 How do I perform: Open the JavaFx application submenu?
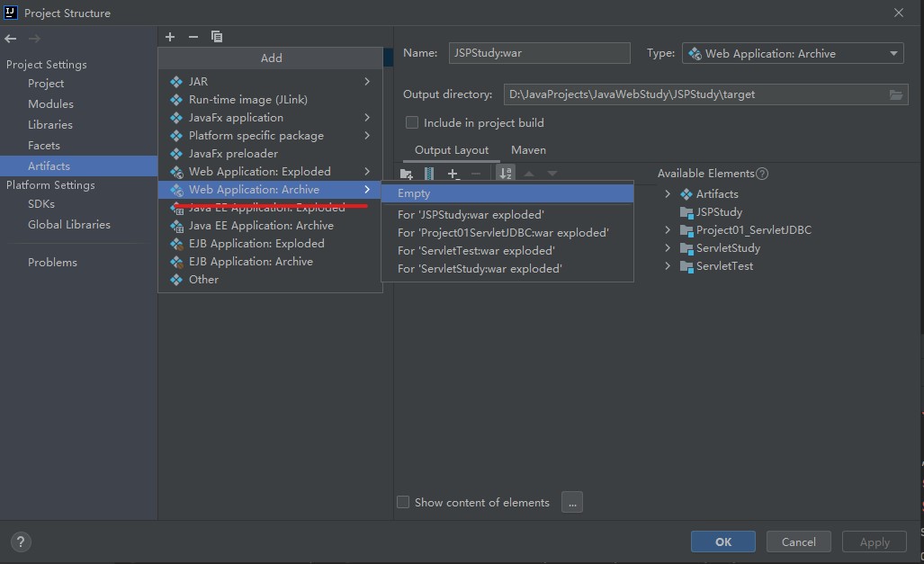point(271,117)
